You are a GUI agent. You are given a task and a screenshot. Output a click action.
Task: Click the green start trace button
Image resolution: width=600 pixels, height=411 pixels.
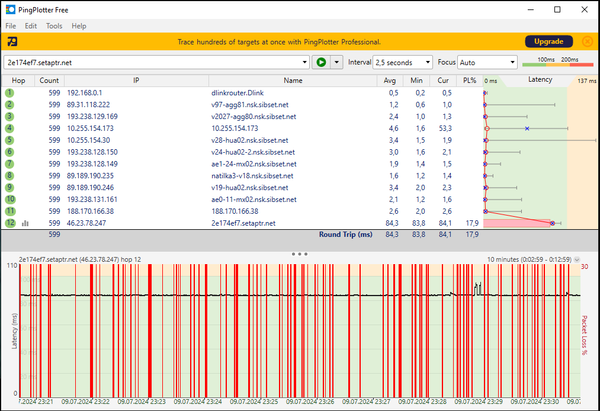[321, 62]
